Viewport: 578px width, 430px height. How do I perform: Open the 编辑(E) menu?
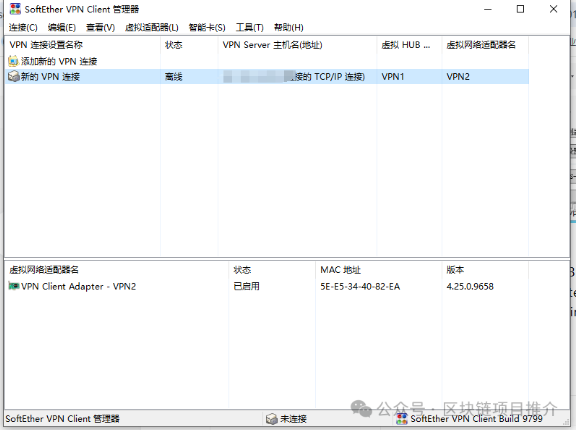[62, 27]
